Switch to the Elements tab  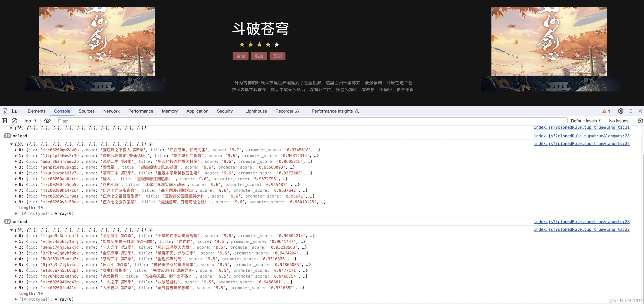36,111
